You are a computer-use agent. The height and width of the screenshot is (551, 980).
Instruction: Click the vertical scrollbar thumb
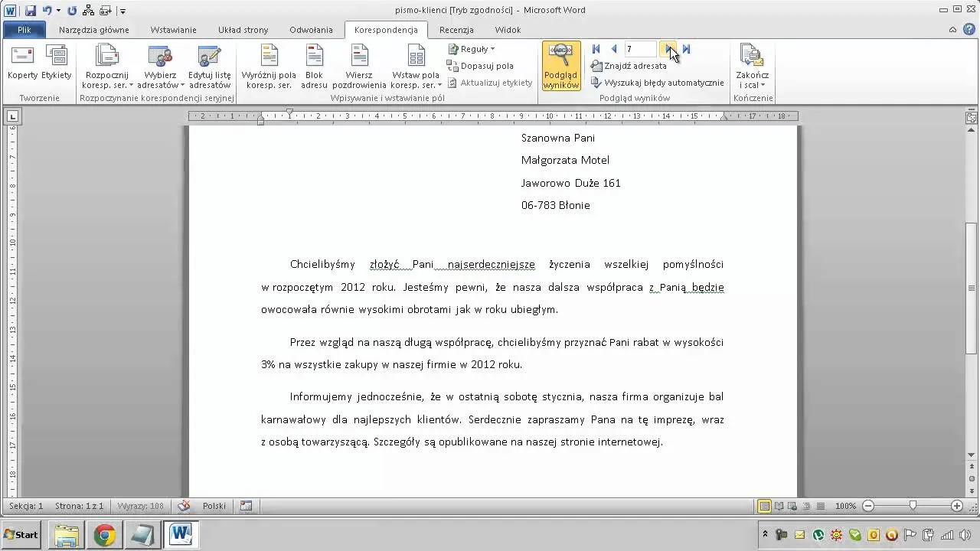coord(971,288)
